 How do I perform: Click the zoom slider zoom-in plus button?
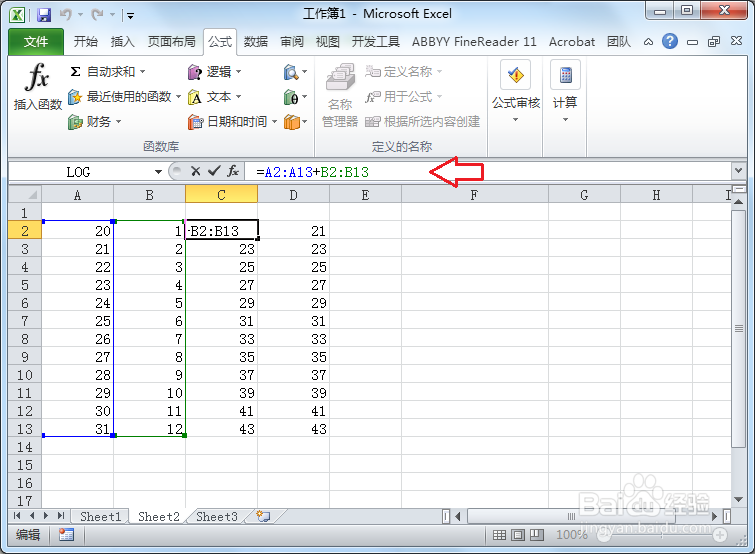720,535
